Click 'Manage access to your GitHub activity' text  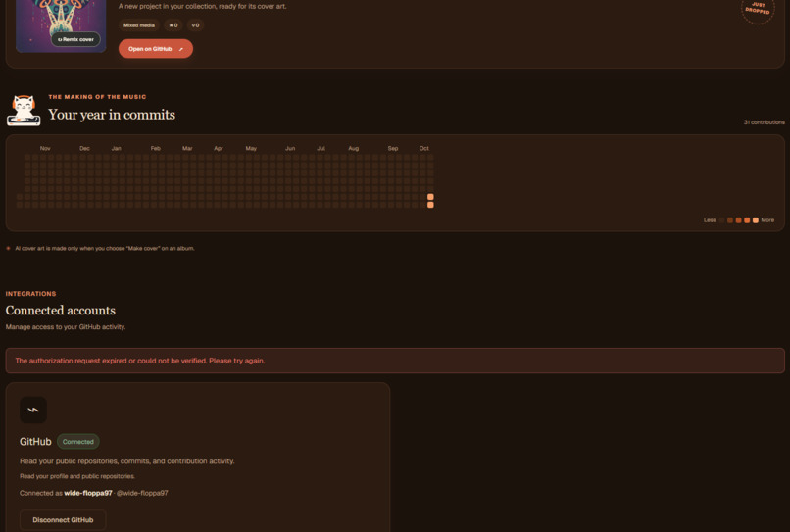pos(66,327)
